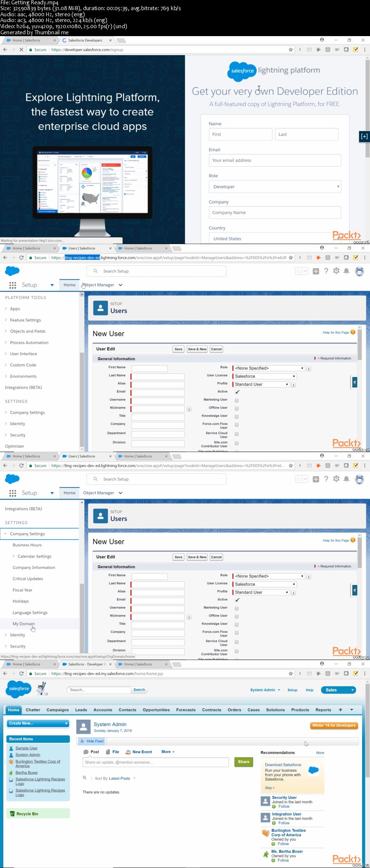This screenshot has height=868, width=370.
Task: Click Profile info icon in Setup window showing My Domain
Action: (x=293, y=593)
